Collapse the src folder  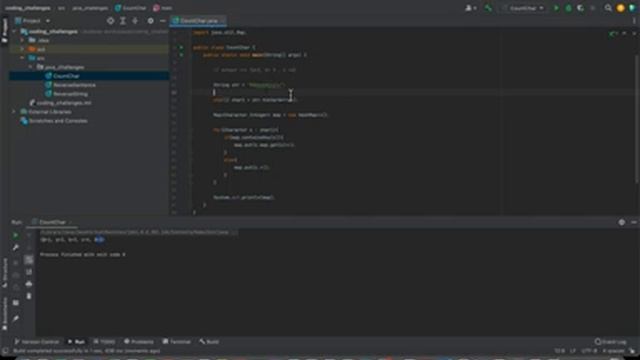point(22,58)
